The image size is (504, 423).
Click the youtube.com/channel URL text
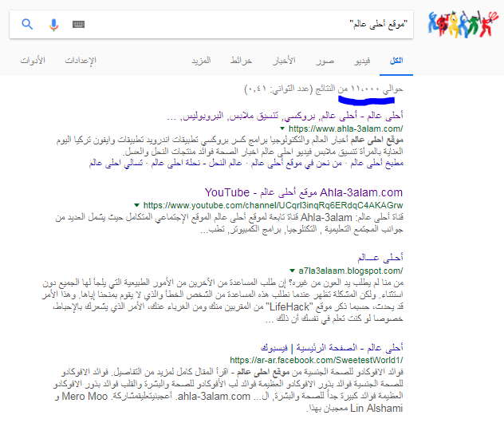[273, 205]
